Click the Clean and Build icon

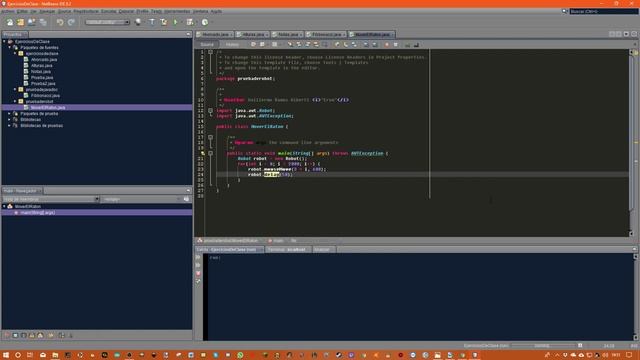pos(163,22)
